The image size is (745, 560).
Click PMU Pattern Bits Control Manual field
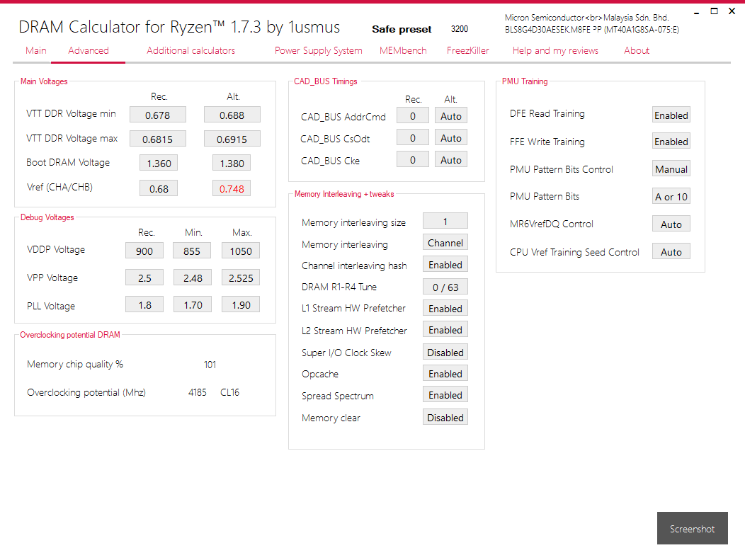(671, 168)
